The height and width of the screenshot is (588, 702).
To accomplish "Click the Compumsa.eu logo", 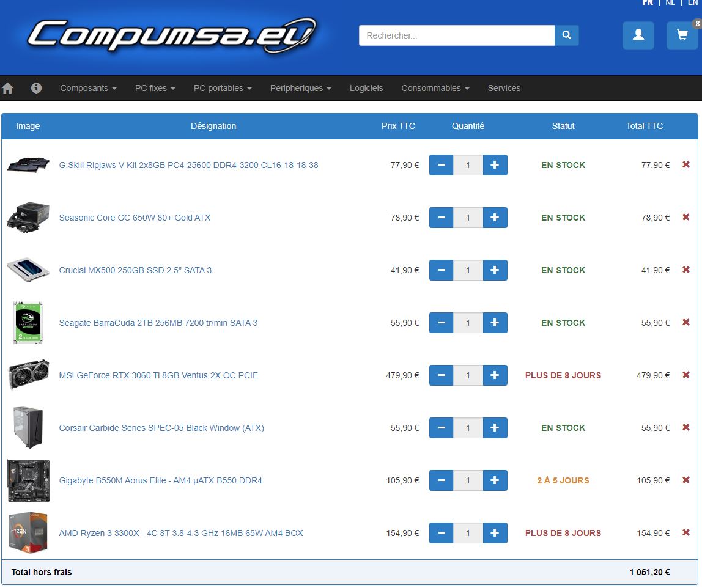I will (x=172, y=35).
